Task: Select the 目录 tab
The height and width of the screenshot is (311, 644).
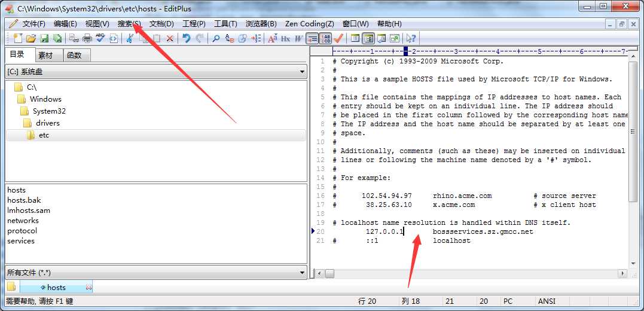Action: coord(19,54)
